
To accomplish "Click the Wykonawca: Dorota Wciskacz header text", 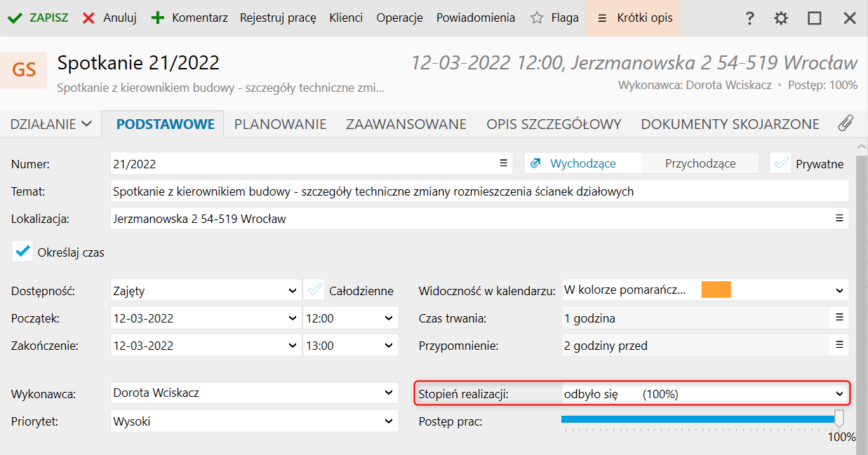I will (695, 85).
